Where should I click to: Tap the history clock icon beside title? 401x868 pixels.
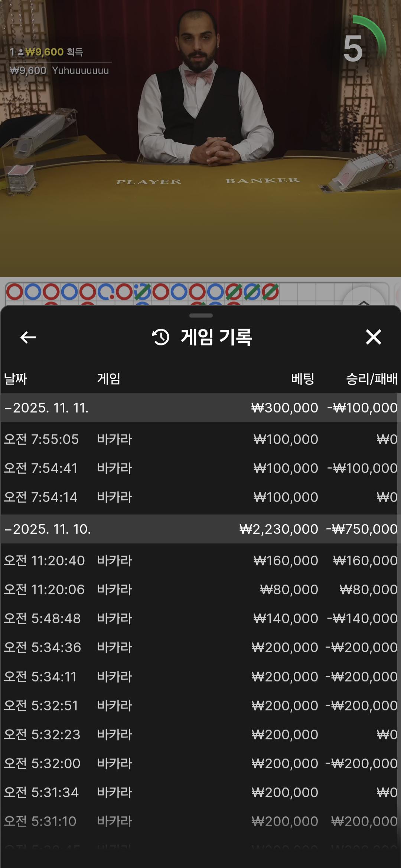[x=161, y=337]
